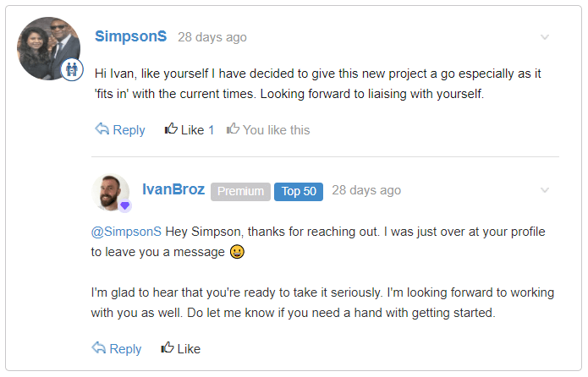Open SimpsonS profile via username link
The width and height of the screenshot is (588, 377).
click(130, 36)
